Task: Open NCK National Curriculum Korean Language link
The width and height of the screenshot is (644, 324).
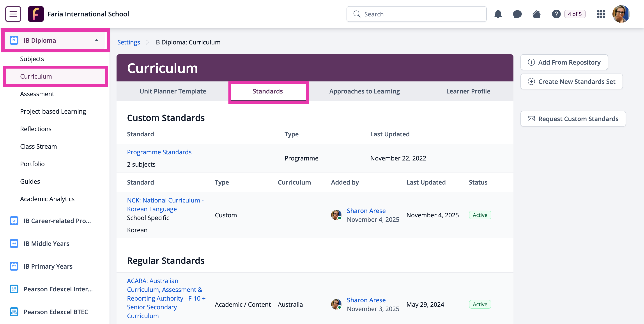Action: [x=165, y=204]
